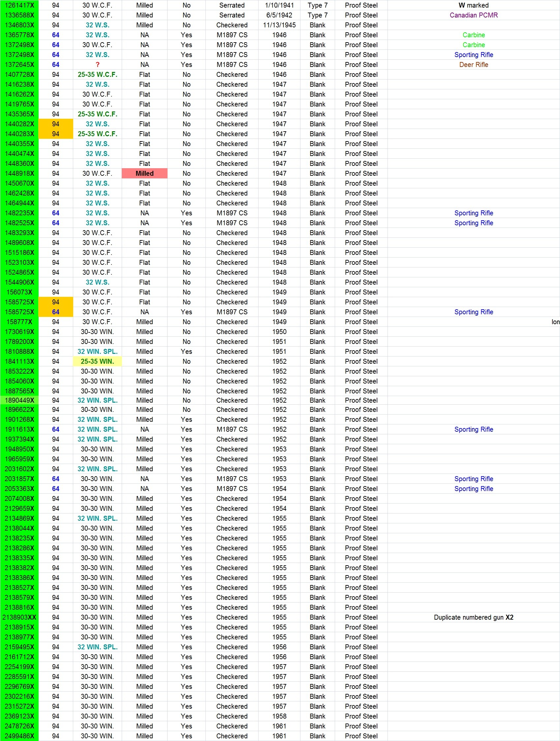The width and height of the screenshot is (560, 741).
Task: Click 'Carbine' note in row 1372498X 30 W.C.F.
Action: coord(474,45)
